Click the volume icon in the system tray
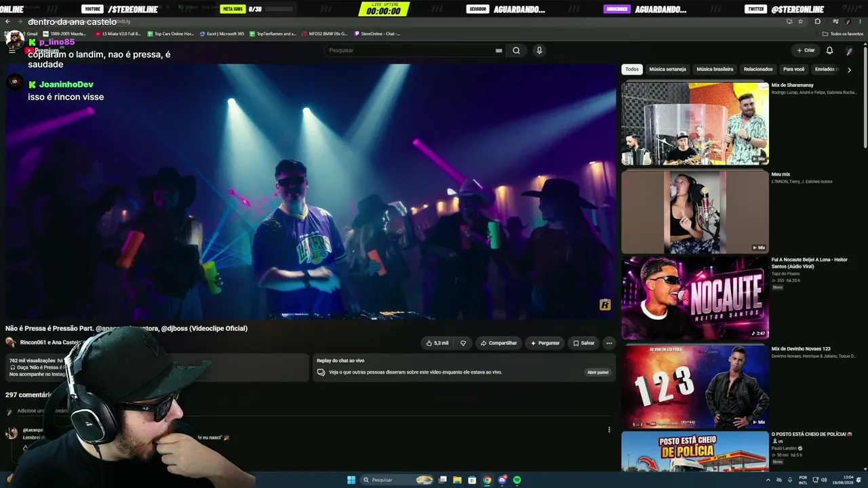Viewport: 868px width, 488px height. 824,480
